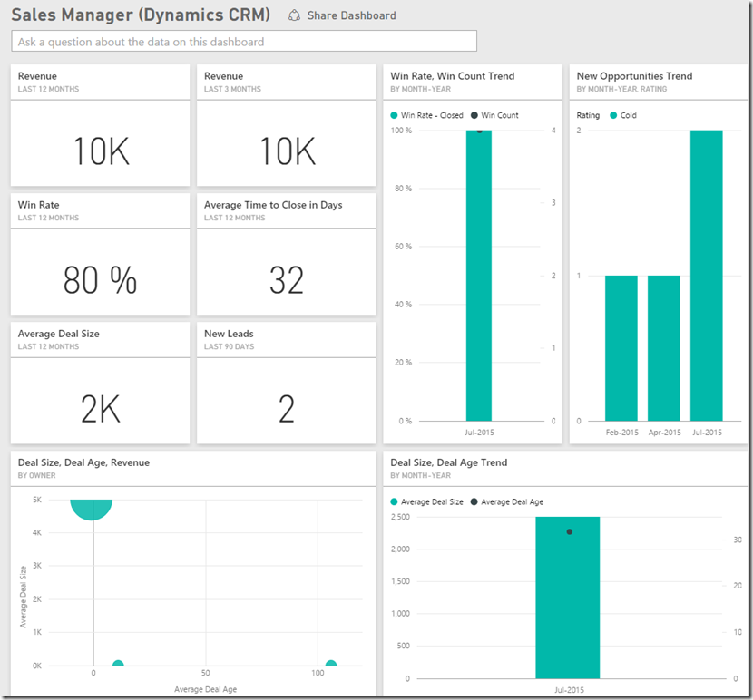
Task: Click the Average Deal Size vertical axis label
Action: [23, 597]
